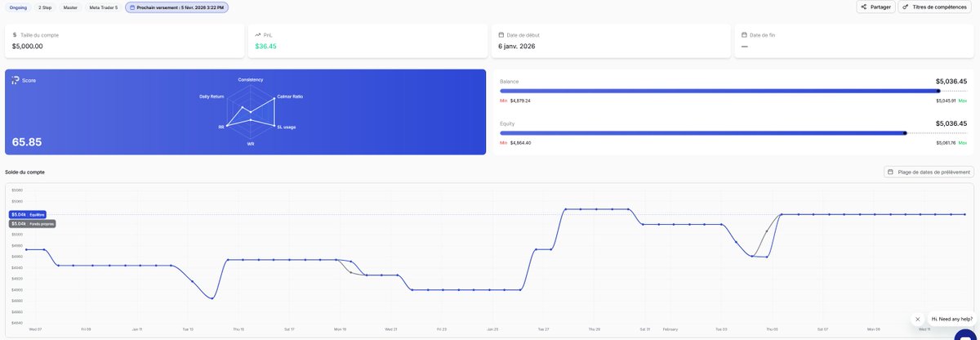Image resolution: width=980 pixels, height=340 pixels.
Task: Click the Hi. Need any help? message
Action: [x=952, y=319]
